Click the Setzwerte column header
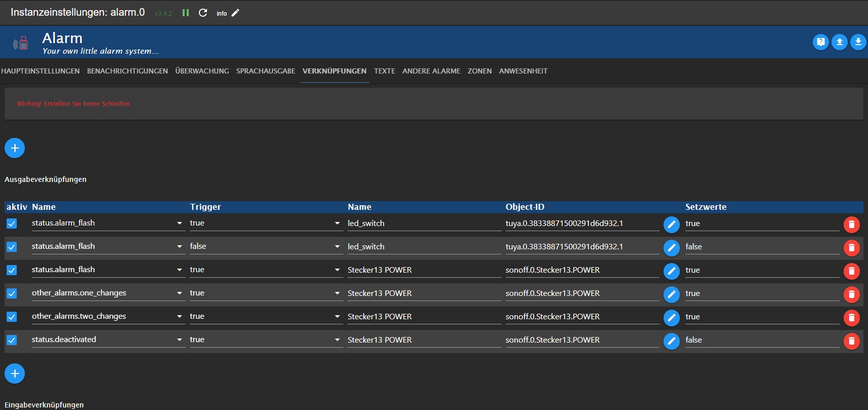 coord(706,207)
